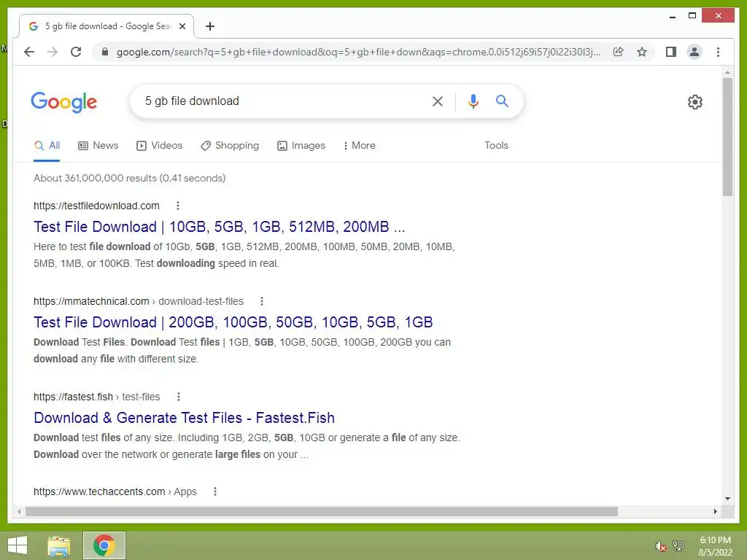The width and height of the screenshot is (747, 560).
Task: Click the horizontal scrollbar thumb
Action: point(322,511)
